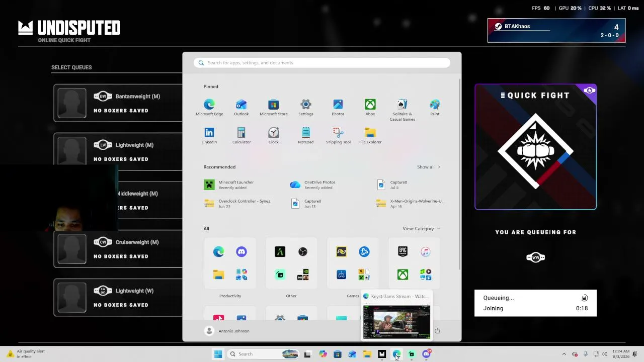The height and width of the screenshot is (362, 644).
Task: Open Task View on the taskbar
Action: pos(307,354)
